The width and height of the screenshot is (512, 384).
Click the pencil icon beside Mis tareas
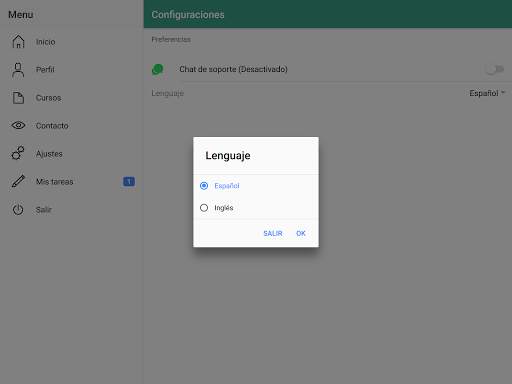tap(18, 181)
